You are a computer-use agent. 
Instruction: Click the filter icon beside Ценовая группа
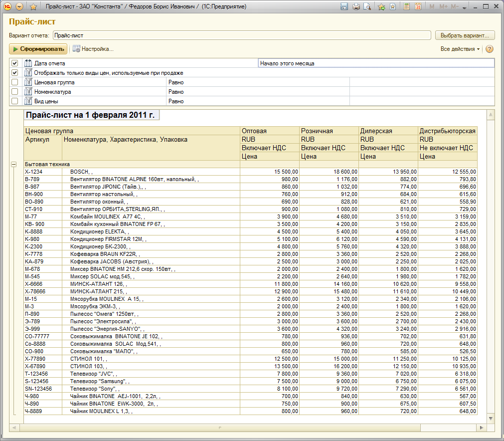(x=28, y=82)
